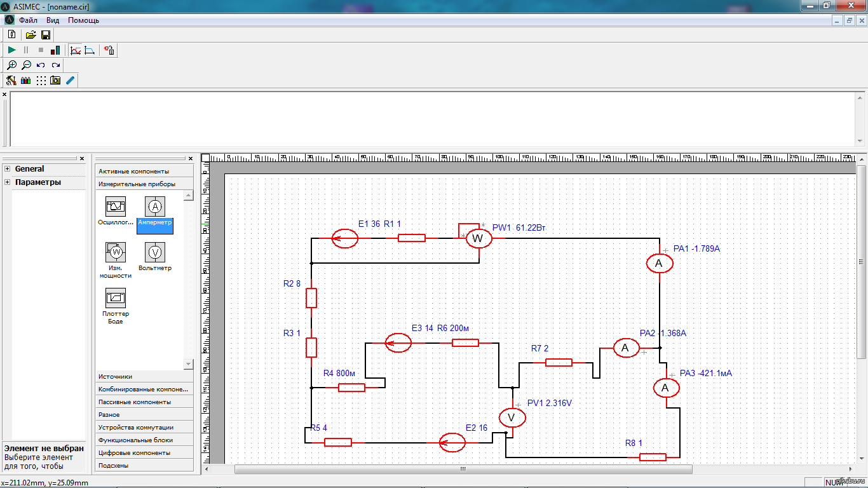The image size is (868, 488).
Task: Open the Источники component group
Action: point(144,377)
